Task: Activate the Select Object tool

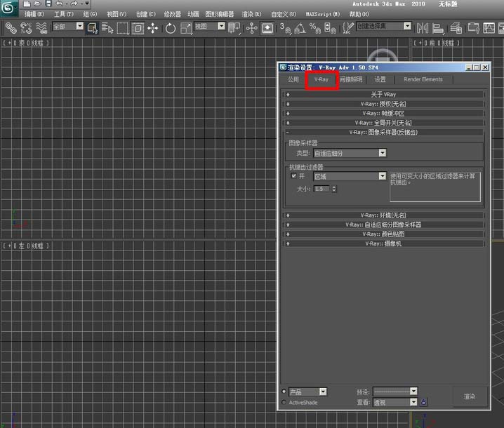Action: tap(92, 28)
